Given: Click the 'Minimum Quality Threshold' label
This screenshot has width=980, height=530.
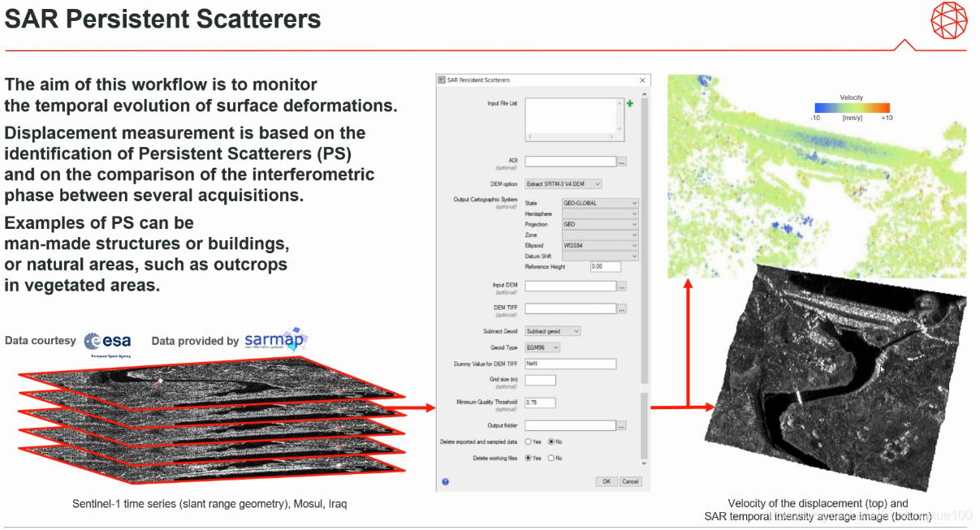Looking at the screenshot, I should tap(487, 403).
